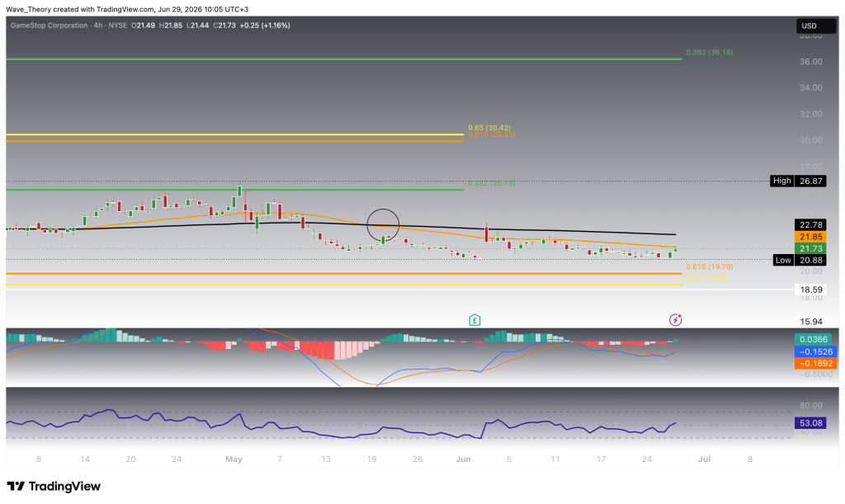The width and height of the screenshot is (845, 504).
Task: Click the orange 21.85 moving average label
Action: click(x=810, y=237)
